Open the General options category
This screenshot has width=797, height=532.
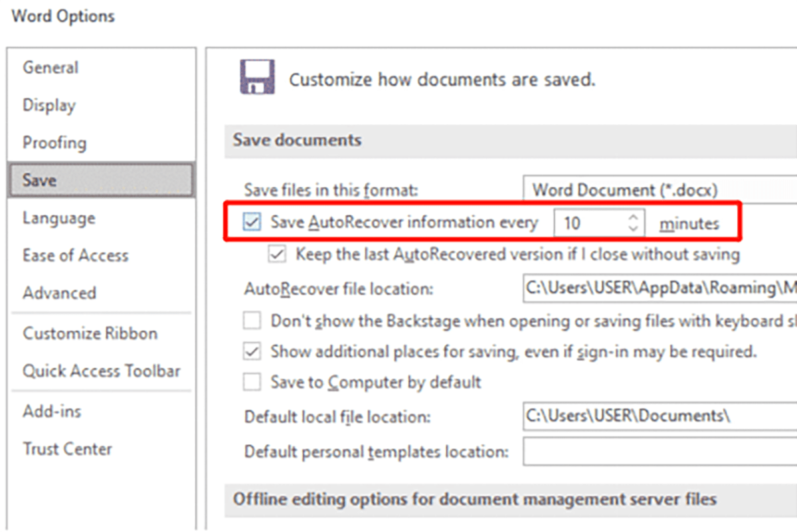[50, 68]
